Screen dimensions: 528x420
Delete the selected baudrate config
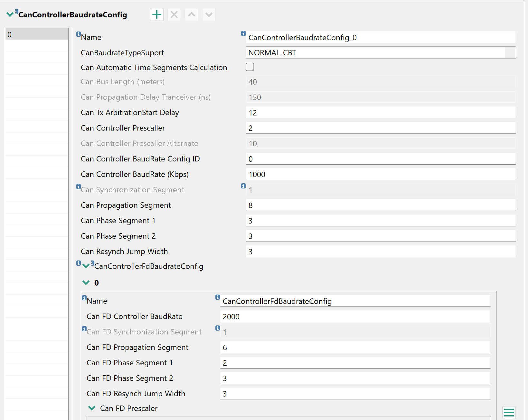point(174,14)
